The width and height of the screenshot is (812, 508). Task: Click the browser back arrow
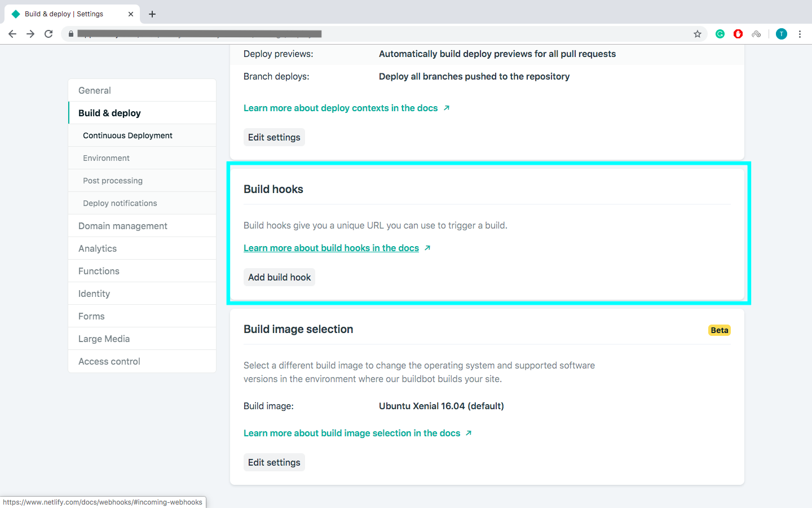click(x=12, y=34)
